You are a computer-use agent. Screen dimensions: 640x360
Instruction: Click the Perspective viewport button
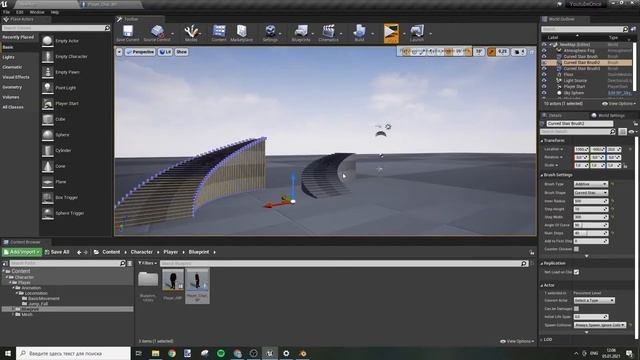(x=140, y=52)
